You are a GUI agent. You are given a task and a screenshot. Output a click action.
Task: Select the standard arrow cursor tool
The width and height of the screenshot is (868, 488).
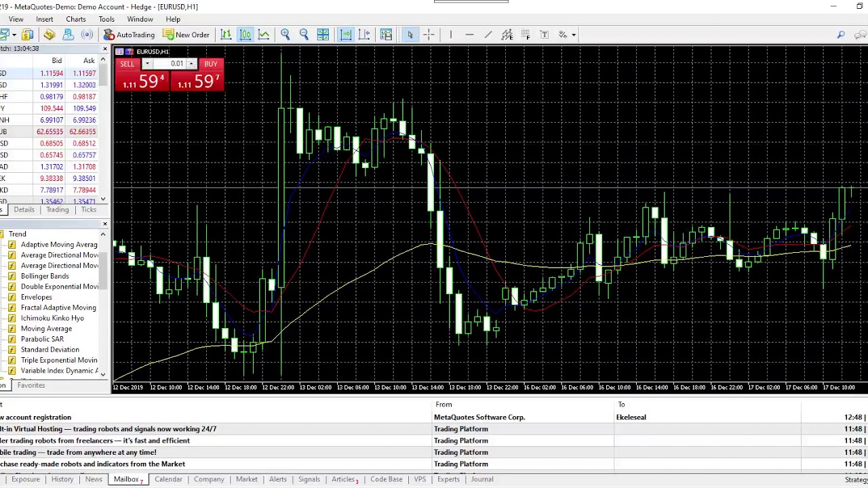pyautogui.click(x=410, y=35)
